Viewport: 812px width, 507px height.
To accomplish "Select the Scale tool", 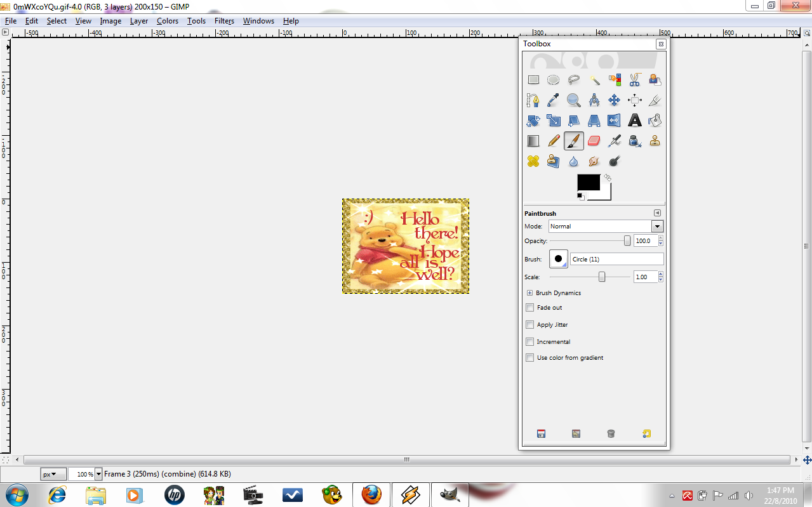I will pyautogui.click(x=554, y=121).
